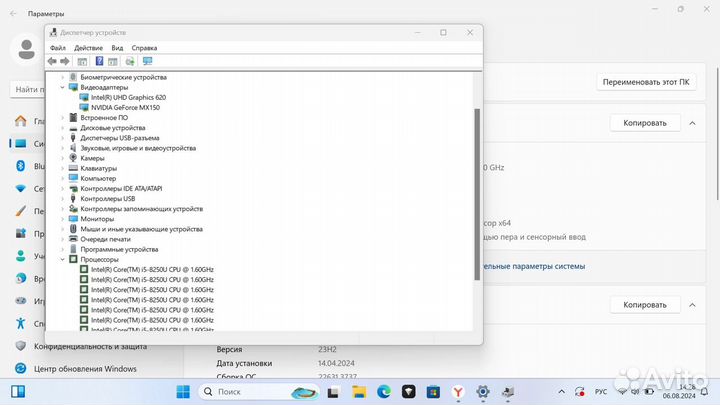Open the Файл menu

(58, 48)
